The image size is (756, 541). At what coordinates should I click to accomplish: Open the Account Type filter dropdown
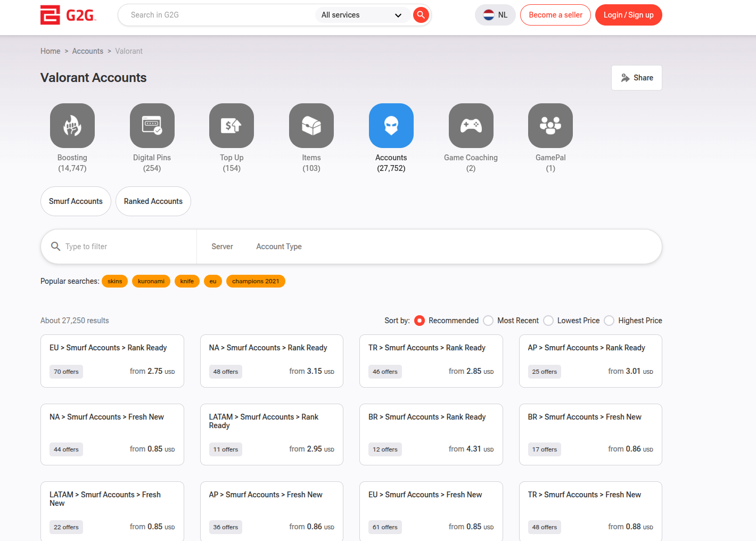(x=279, y=247)
